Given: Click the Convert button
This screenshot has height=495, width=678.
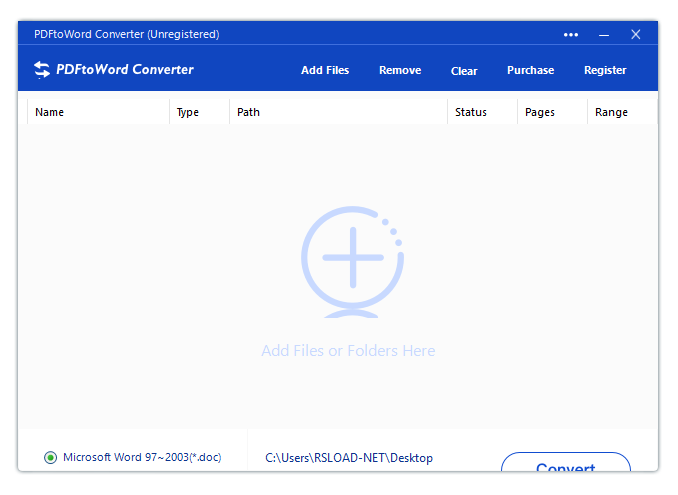Looking at the screenshot, I should [566, 463].
